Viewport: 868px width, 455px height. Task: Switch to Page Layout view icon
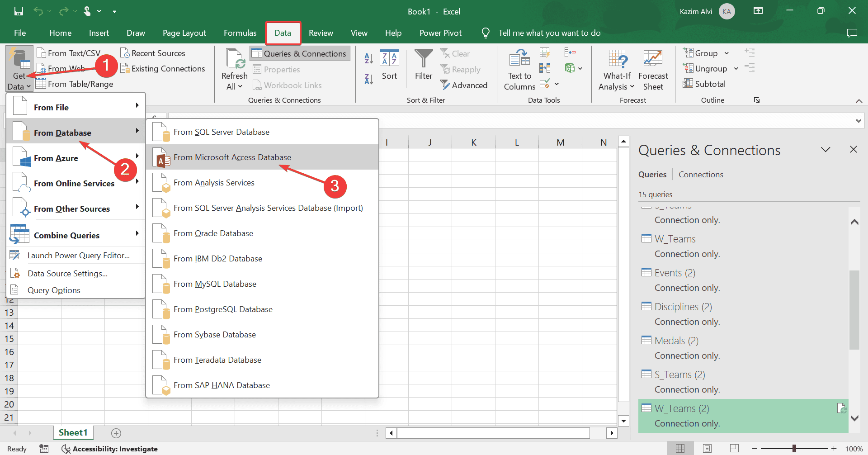(x=707, y=449)
